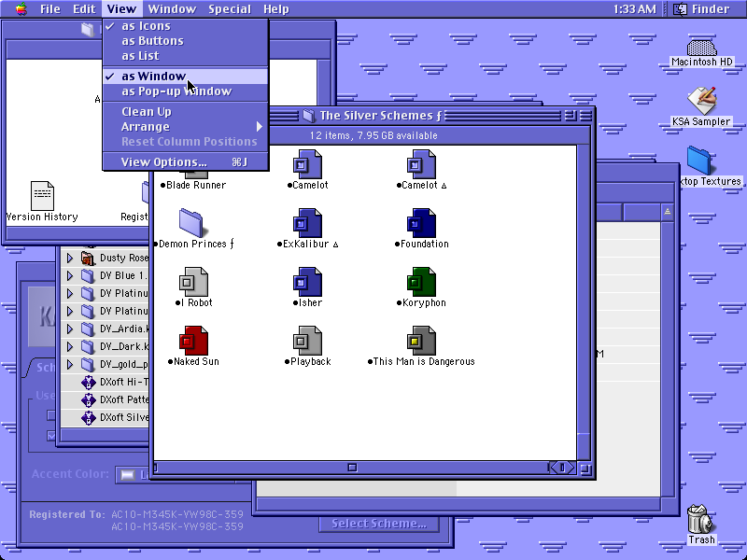Screen dimensions: 747x560
Task: Choose as List from the View menu
Action: (x=186, y=56)
